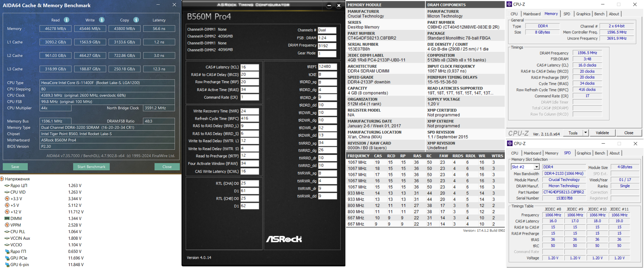Click the VCCIN Aux sensor icon

(x=7, y=238)
